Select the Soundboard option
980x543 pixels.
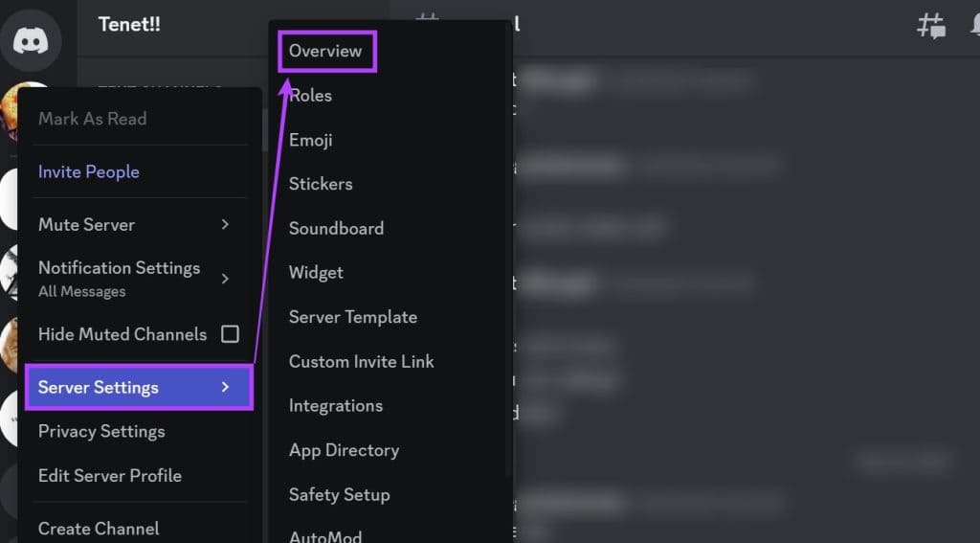pyautogui.click(x=336, y=228)
